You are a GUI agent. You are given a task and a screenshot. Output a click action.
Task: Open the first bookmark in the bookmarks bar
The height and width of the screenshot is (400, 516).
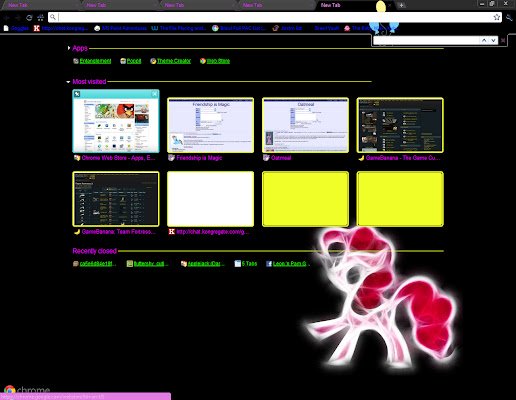pyautogui.click(x=16, y=28)
